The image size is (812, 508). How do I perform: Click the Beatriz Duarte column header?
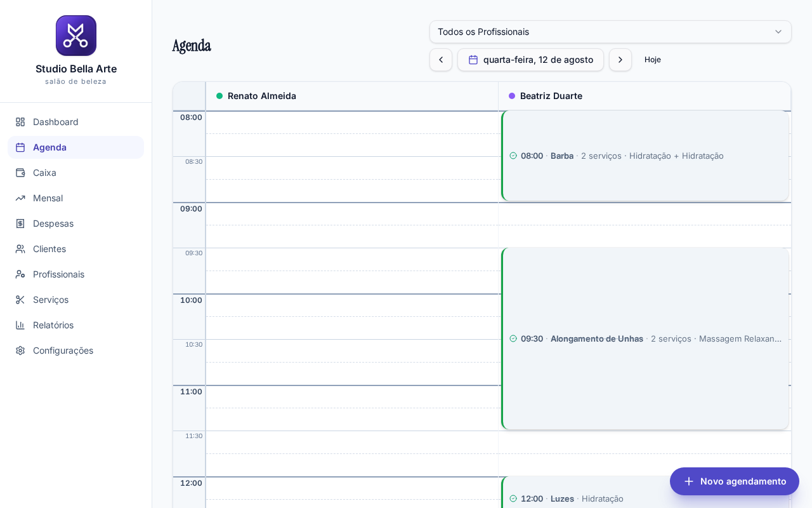[x=645, y=96]
